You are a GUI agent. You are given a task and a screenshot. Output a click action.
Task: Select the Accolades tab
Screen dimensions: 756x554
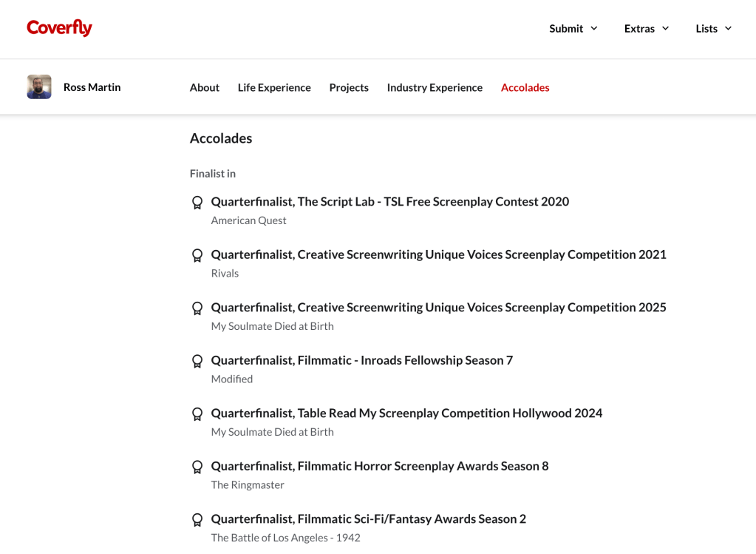pos(525,87)
